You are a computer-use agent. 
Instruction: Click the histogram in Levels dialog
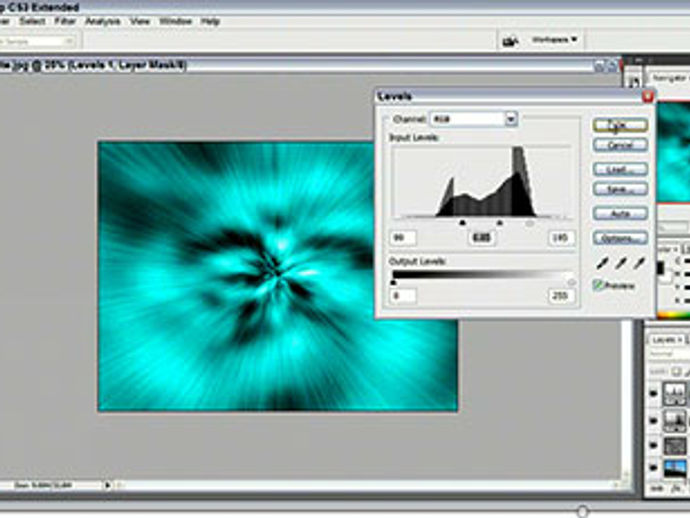tap(482, 181)
